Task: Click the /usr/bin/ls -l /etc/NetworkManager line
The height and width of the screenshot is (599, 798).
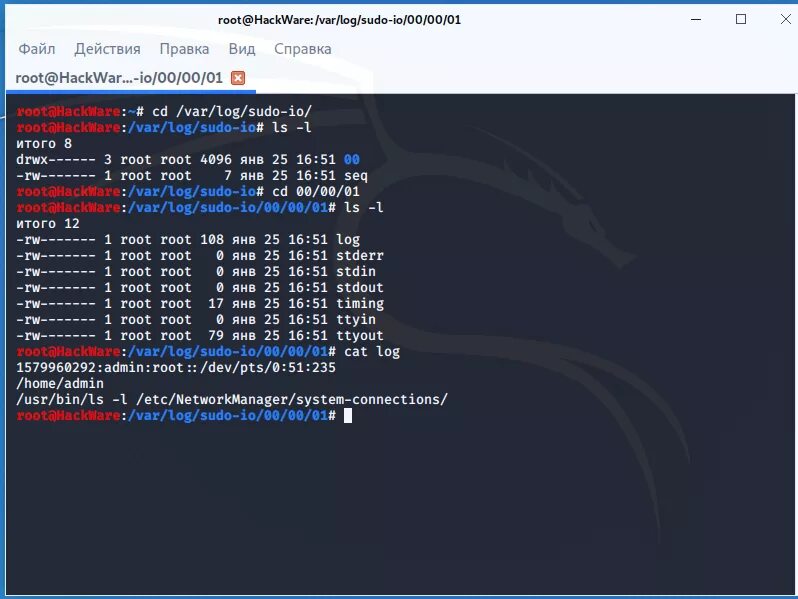Action: [232, 400]
